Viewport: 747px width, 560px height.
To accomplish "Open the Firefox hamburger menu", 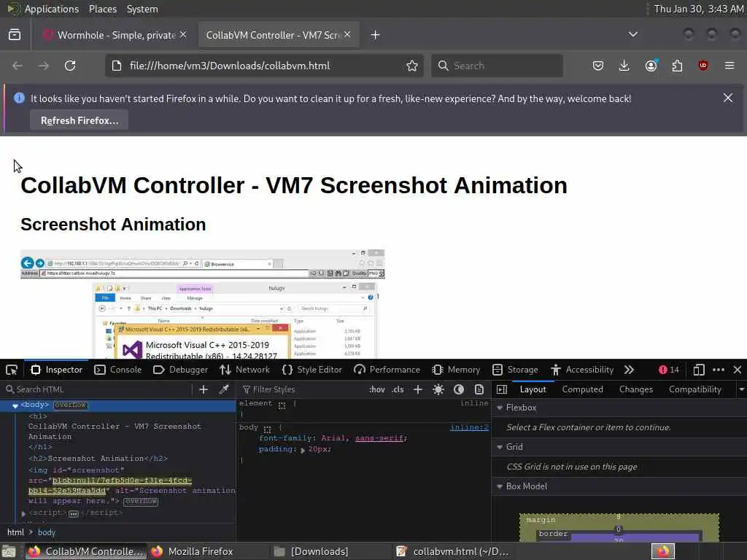I will [x=729, y=66].
